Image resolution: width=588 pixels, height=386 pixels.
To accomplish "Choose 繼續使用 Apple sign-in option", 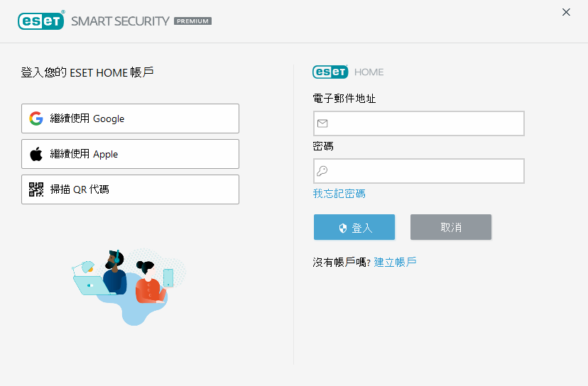I will point(130,154).
